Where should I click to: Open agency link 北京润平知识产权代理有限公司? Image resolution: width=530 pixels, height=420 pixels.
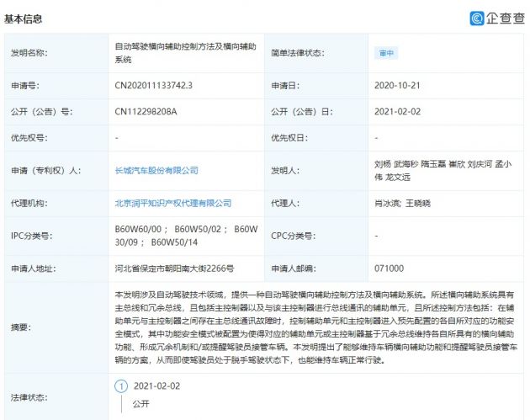point(173,203)
